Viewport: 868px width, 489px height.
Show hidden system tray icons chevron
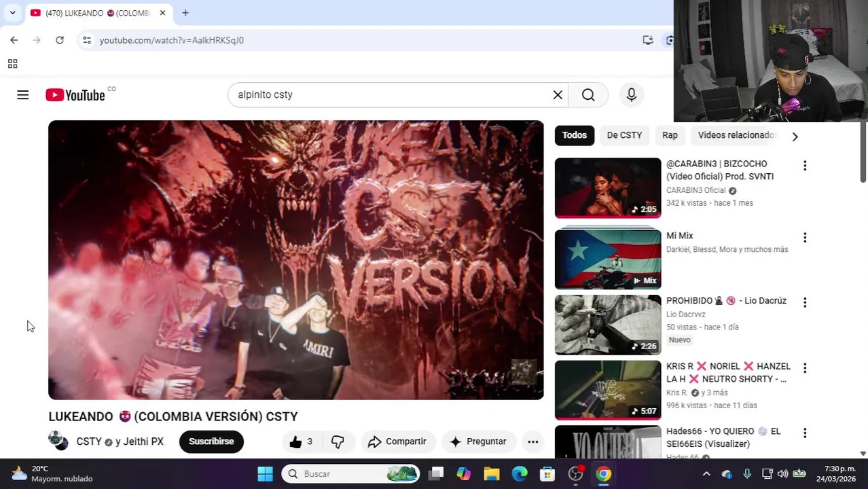(706, 474)
